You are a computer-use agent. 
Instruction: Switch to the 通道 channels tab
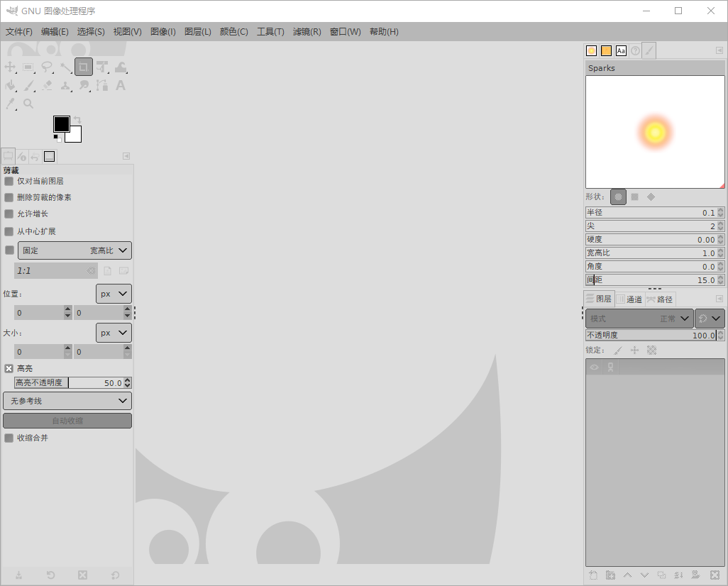pos(629,299)
